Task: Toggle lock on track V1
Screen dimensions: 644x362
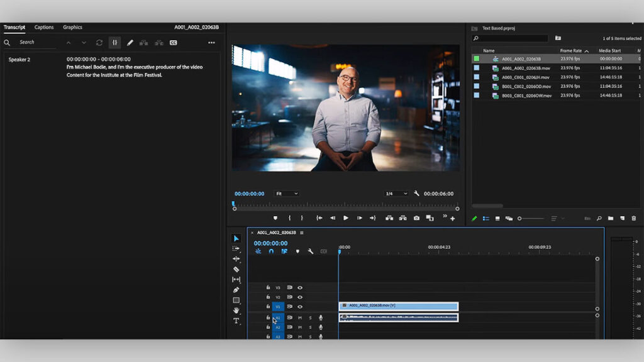Action: 268,307
